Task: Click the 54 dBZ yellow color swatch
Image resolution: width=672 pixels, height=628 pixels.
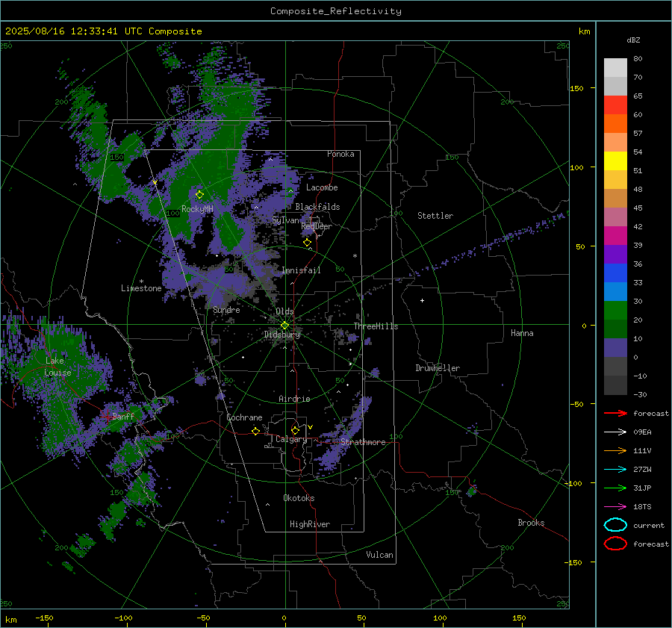Action: pyautogui.click(x=615, y=161)
